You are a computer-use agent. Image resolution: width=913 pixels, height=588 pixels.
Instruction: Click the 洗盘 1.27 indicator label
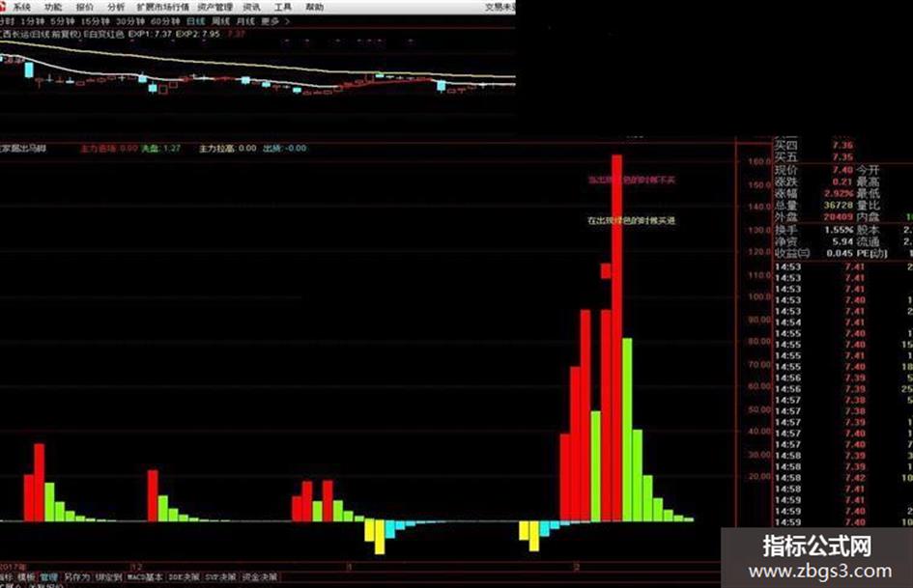[x=161, y=149]
